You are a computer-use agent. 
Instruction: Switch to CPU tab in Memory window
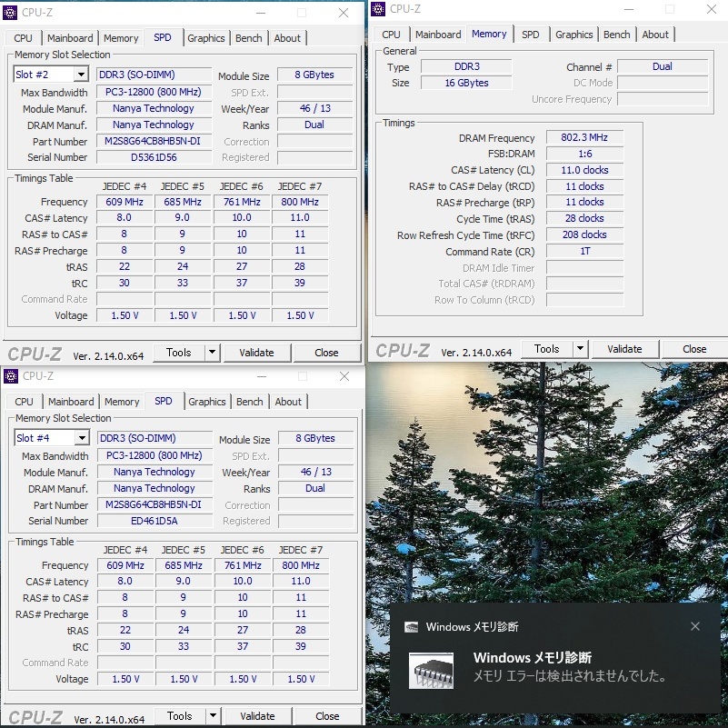point(392,35)
